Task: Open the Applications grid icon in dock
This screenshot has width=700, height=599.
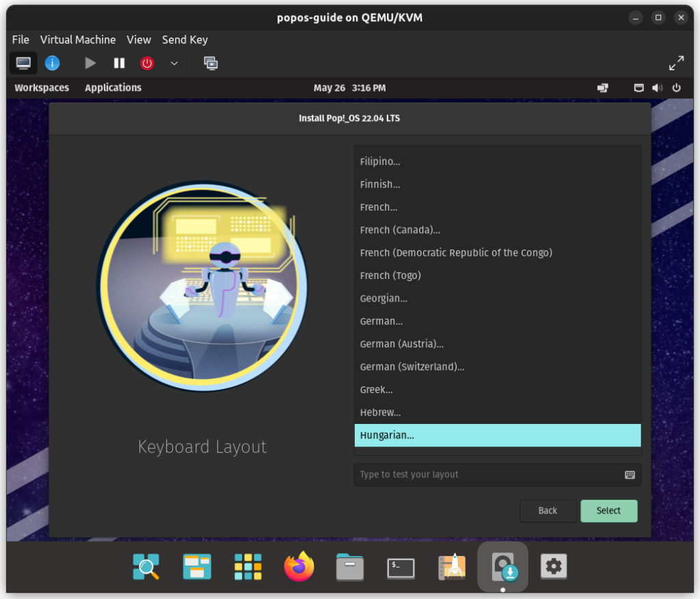Action: coord(247,566)
